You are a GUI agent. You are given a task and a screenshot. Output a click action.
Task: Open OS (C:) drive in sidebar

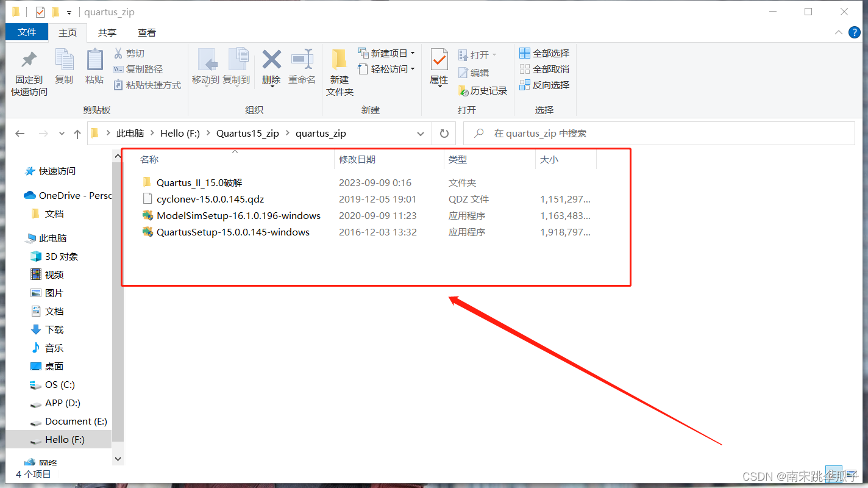(x=53, y=384)
